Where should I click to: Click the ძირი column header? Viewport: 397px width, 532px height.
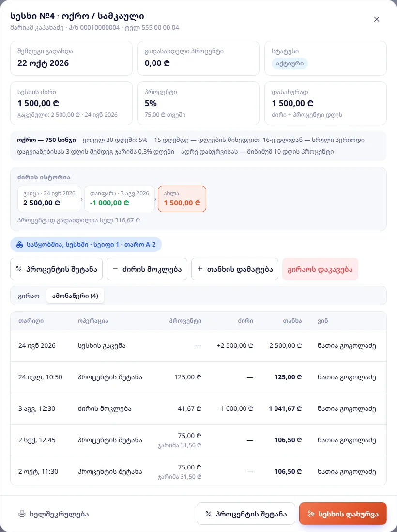[245, 321]
